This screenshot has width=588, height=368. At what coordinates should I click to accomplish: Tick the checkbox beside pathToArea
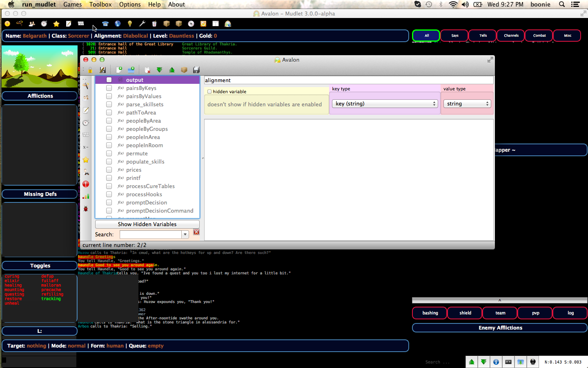pos(109,112)
